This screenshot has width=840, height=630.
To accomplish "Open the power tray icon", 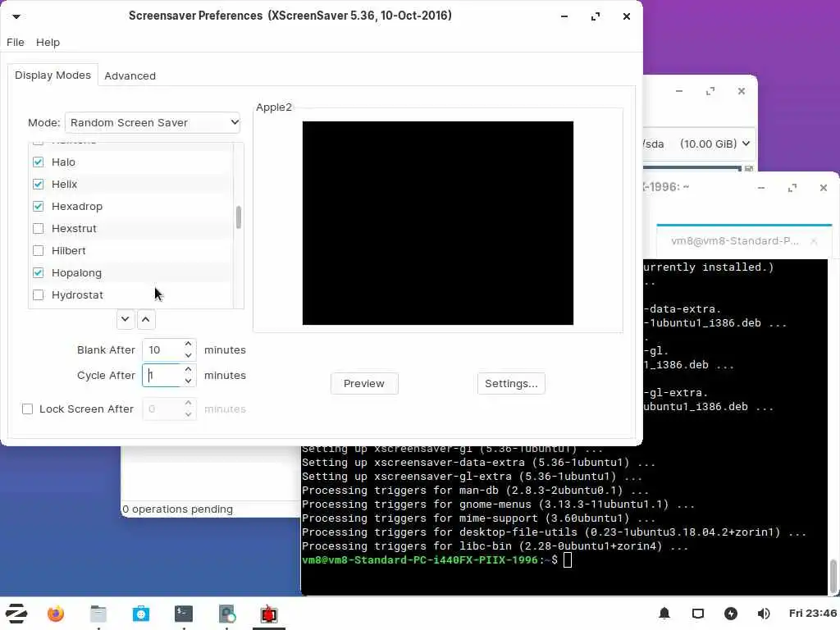I will pyautogui.click(x=731, y=614).
